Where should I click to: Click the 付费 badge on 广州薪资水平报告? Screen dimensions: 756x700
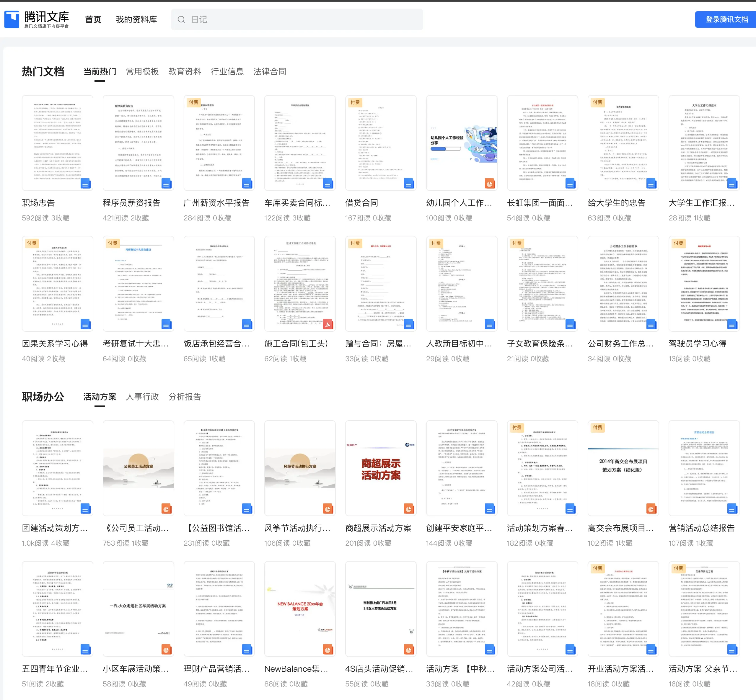pos(194,102)
